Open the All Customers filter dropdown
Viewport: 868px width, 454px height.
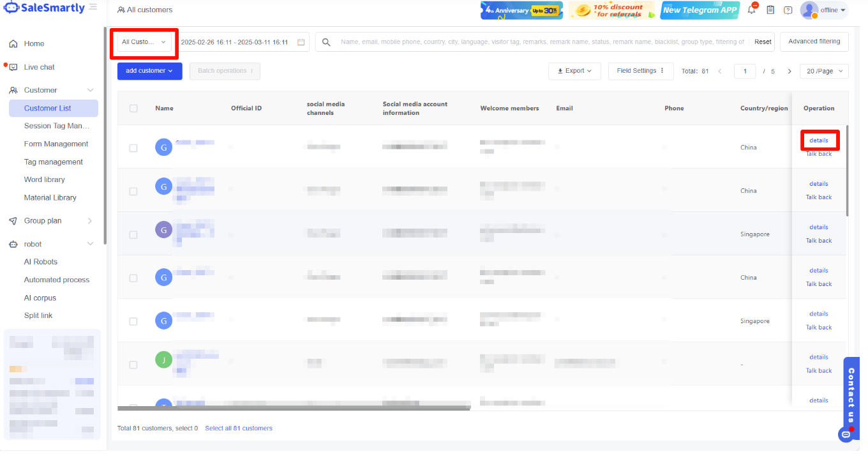[x=144, y=42]
